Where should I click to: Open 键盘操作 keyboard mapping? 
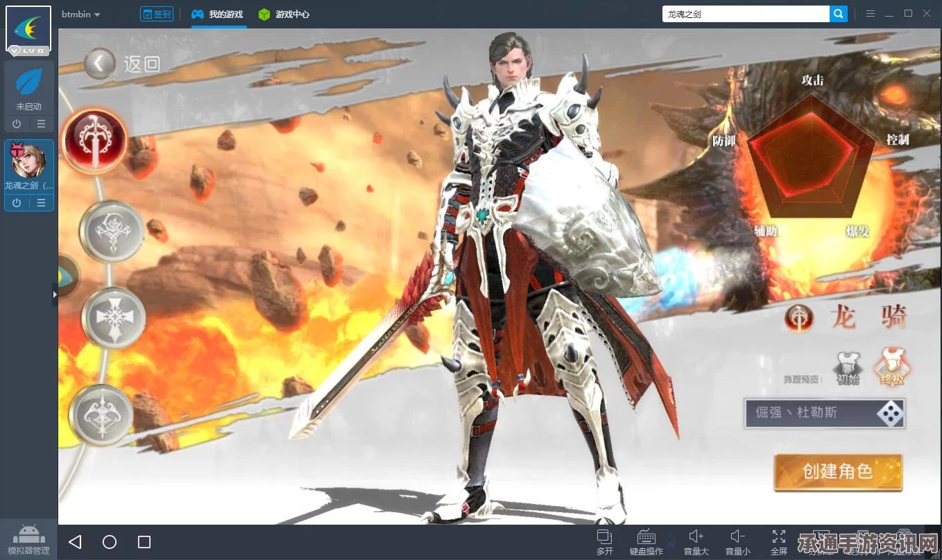646,543
